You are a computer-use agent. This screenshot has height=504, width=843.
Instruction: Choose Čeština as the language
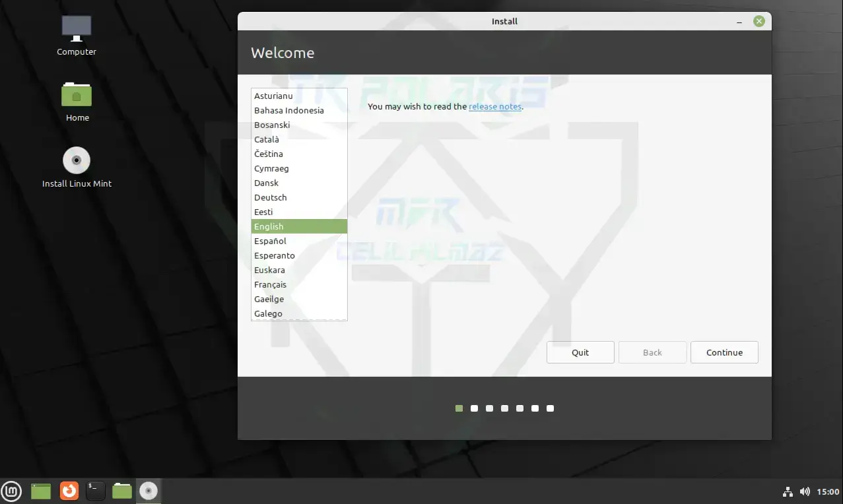point(300,154)
